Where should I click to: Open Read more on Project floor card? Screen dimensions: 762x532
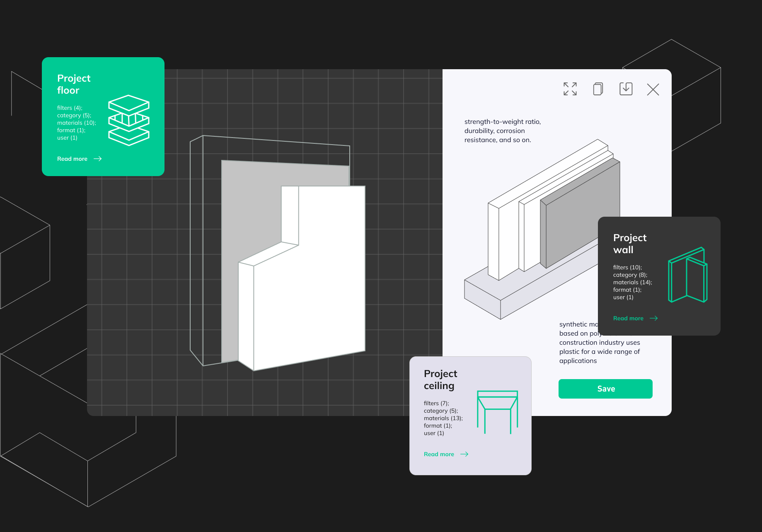point(73,159)
